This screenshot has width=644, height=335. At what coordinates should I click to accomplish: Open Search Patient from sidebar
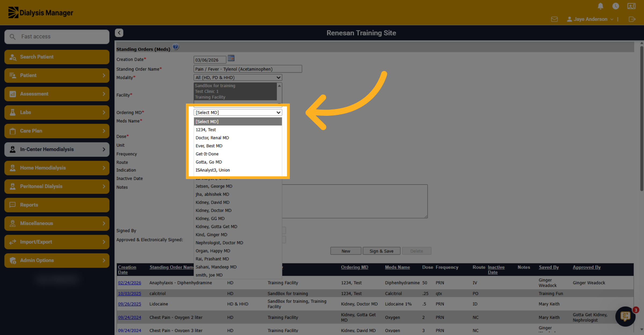[57, 57]
